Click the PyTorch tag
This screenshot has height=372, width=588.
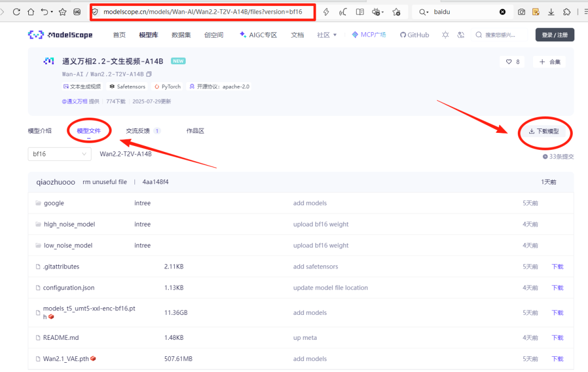(168, 87)
